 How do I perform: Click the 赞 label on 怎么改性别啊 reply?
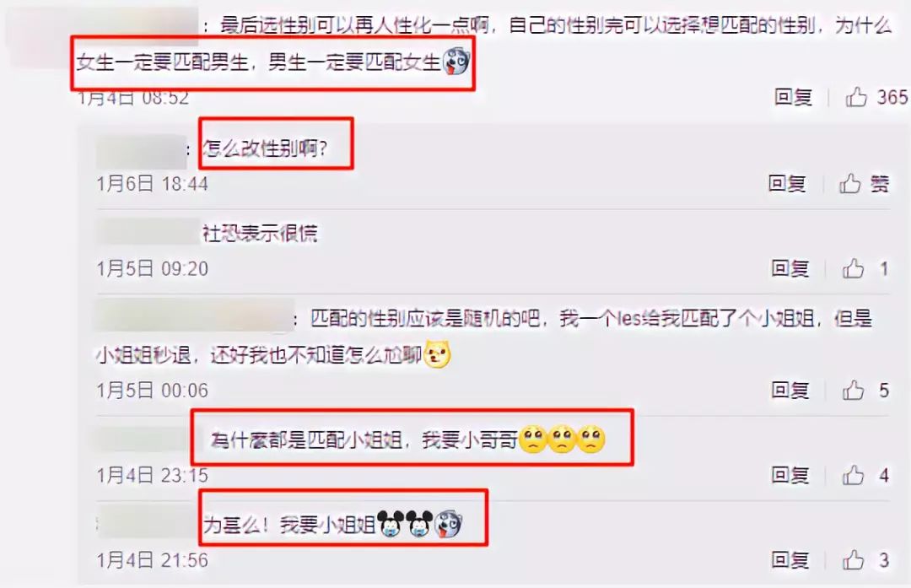tap(879, 184)
